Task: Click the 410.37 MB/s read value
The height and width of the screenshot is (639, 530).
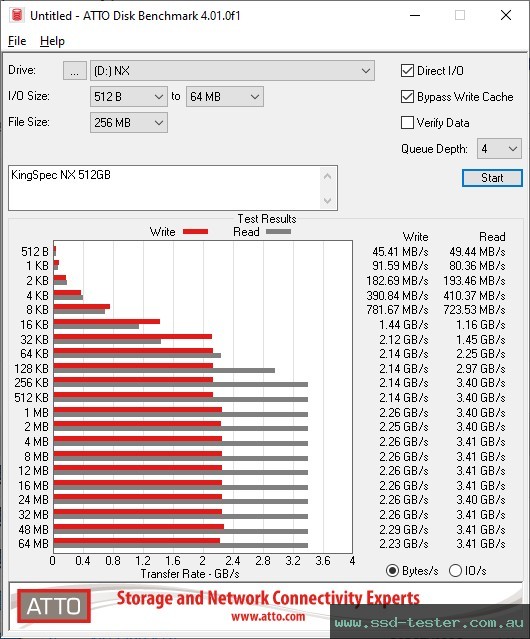Action: [474, 295]
